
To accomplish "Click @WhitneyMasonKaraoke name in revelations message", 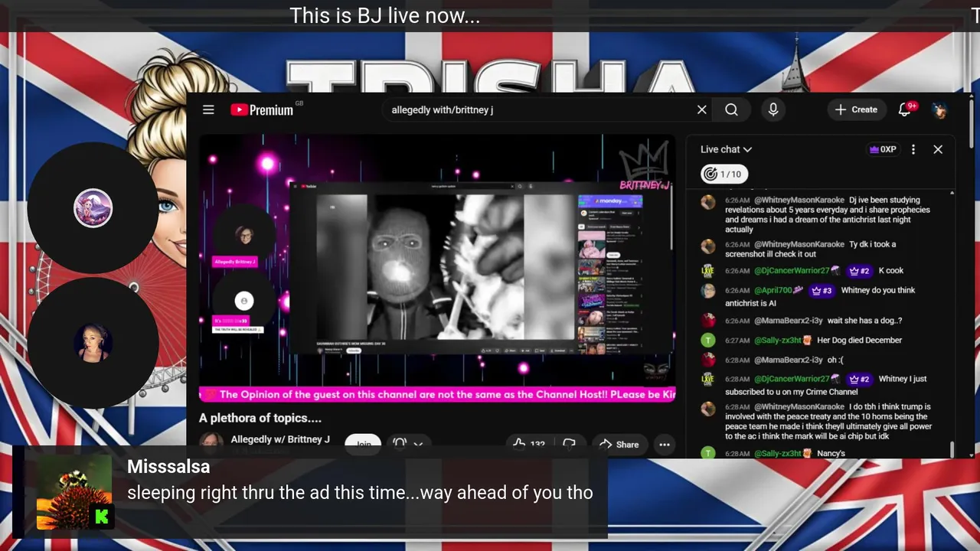I will (x=799, y=200).
